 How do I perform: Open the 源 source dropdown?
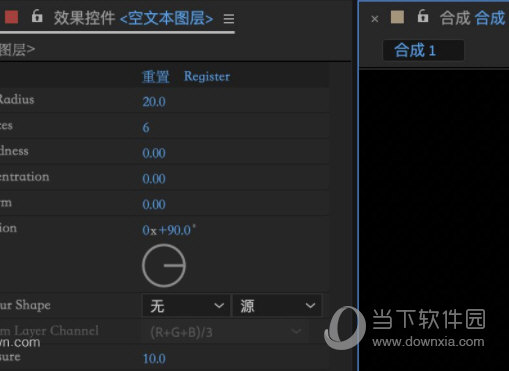277,305
